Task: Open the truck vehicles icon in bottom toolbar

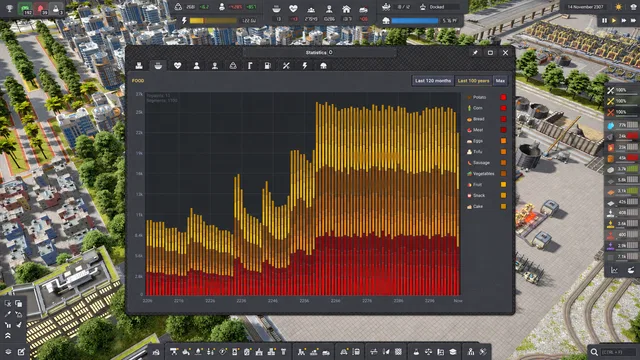Action: pyautogui.click(x=326, y=352)
